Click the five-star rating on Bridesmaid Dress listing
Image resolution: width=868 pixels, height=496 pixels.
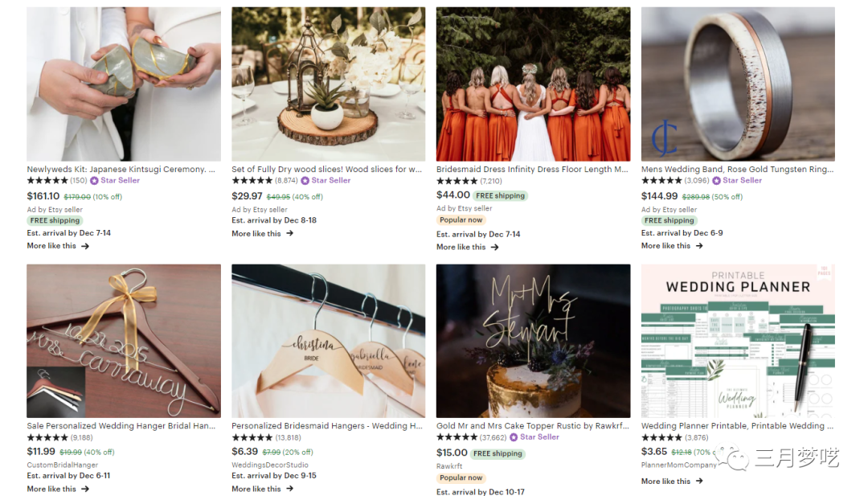(457, 181)
